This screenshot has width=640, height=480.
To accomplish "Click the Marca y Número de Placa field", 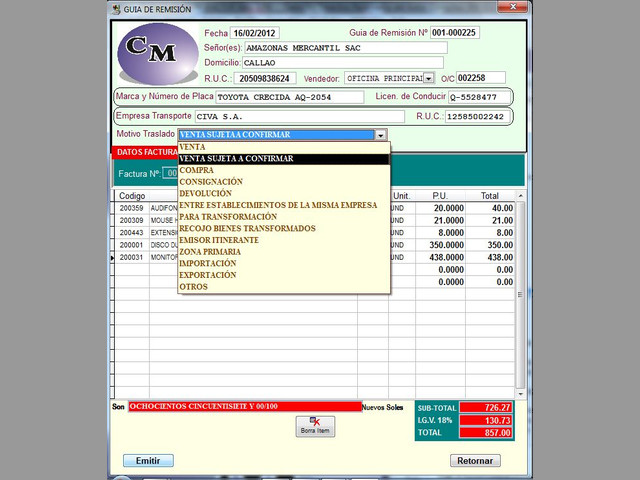I will point(290,97).
